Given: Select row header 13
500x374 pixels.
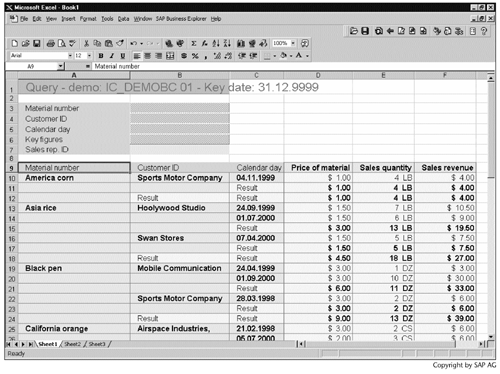Looking at the screenshot, I should 12,208.
